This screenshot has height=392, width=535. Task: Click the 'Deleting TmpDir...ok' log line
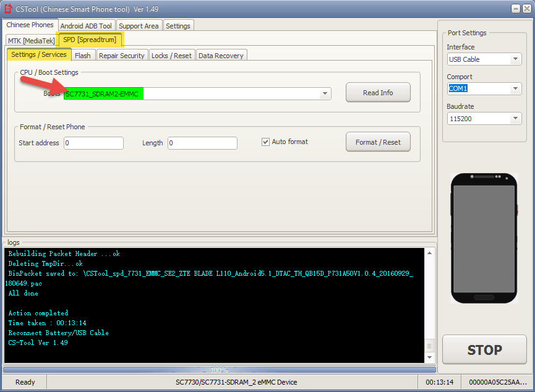tap(45, 264)
